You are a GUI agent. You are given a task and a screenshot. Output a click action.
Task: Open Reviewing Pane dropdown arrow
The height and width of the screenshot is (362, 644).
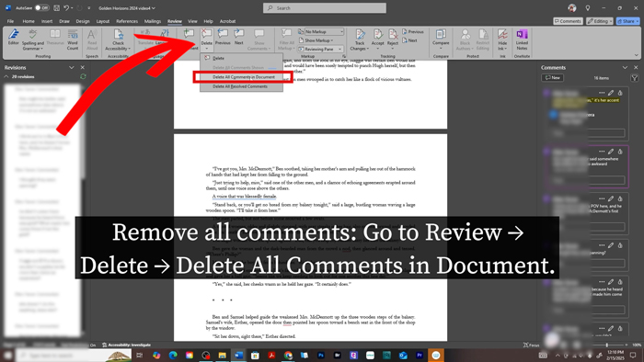coord(339,50)
